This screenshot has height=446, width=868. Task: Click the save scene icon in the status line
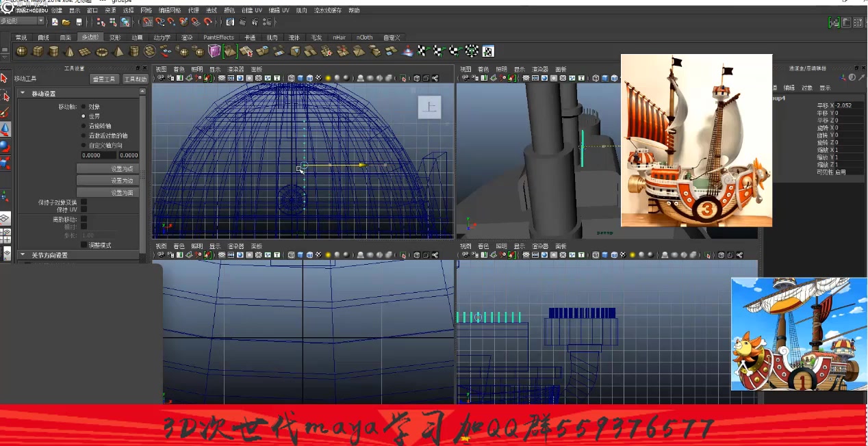(79, 21)
